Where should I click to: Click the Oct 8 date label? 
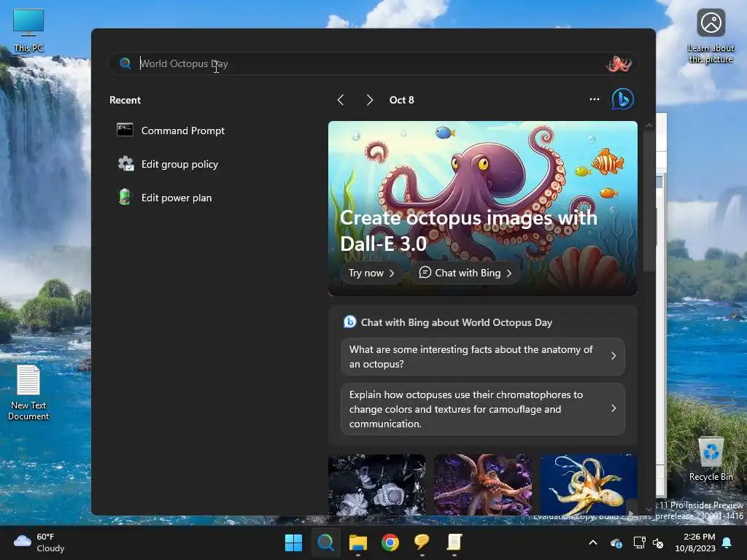tap(402, 100)
